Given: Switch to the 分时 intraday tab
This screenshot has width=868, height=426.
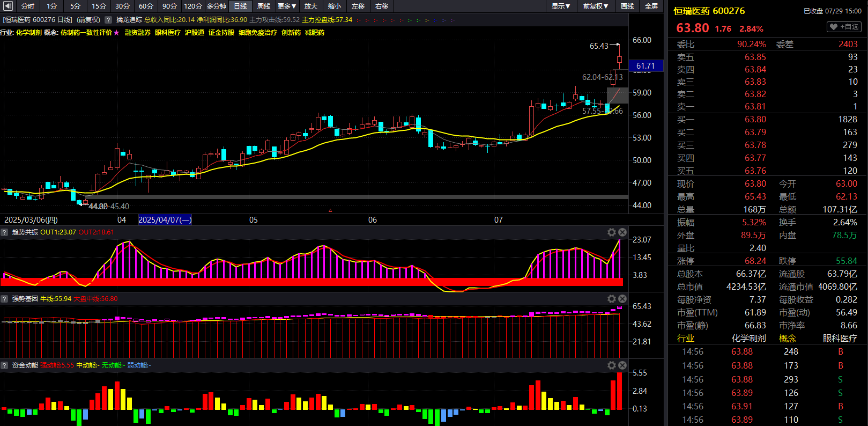Looking at the screenshot, I should 28,6.
